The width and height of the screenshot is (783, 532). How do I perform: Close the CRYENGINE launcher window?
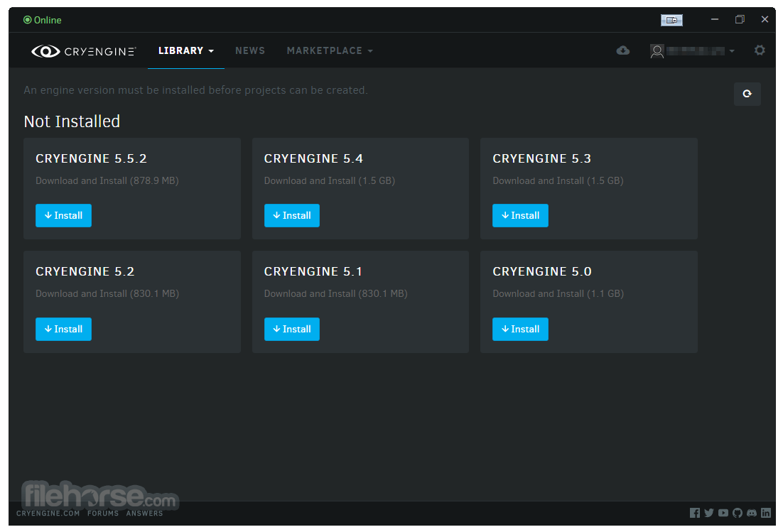tap(765, 19)
